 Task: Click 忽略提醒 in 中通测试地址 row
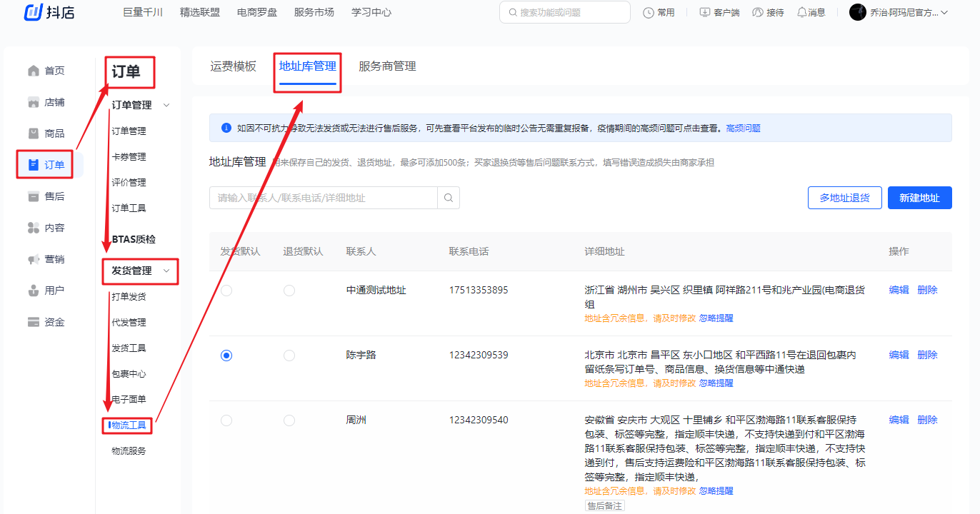pyautogui.click(x=716, y=318)
